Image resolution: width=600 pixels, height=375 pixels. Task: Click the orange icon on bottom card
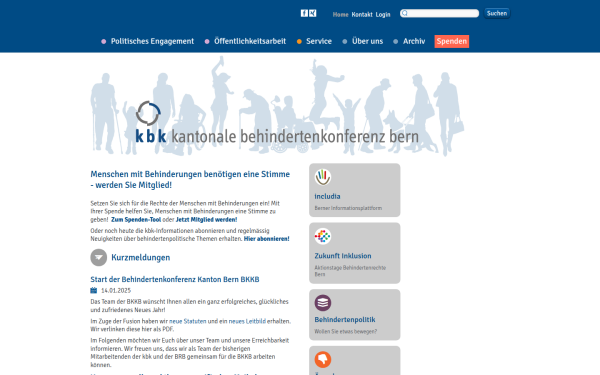(323, 359)
